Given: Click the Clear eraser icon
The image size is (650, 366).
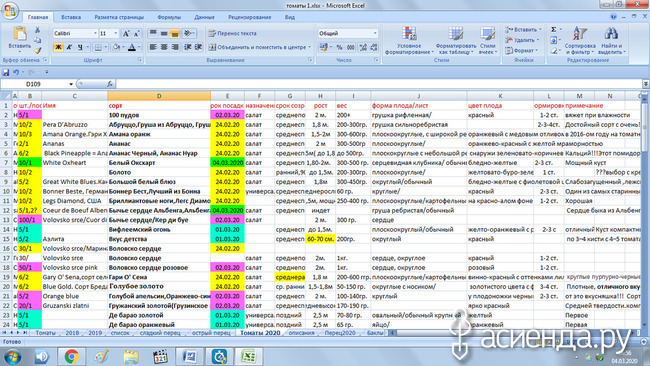Looking at the screenshot, I should pos(553,51).
